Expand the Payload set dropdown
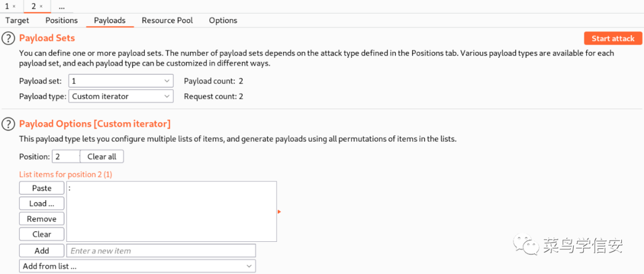Image resolution: width=644 pixels, height=274 pixels. (121, 81)
